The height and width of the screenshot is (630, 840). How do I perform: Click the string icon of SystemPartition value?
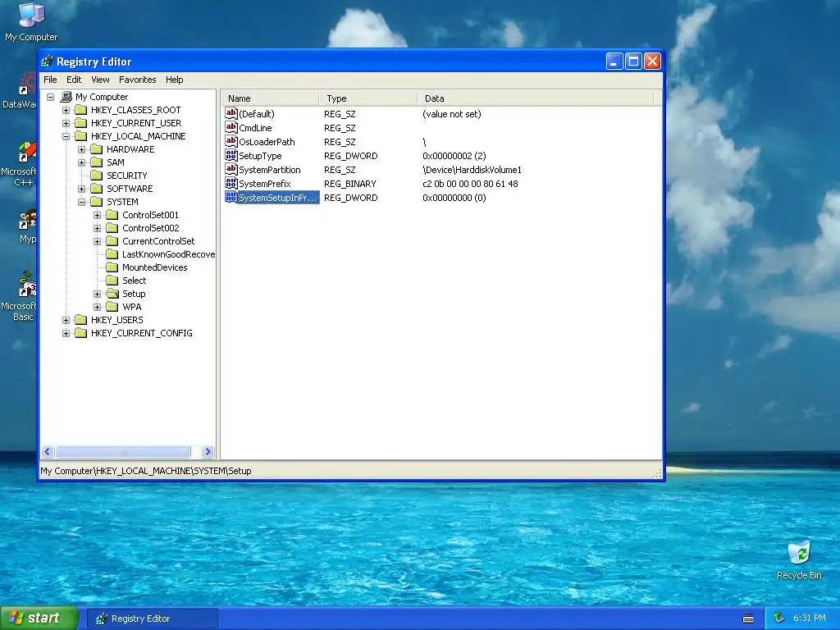point(231,169)
